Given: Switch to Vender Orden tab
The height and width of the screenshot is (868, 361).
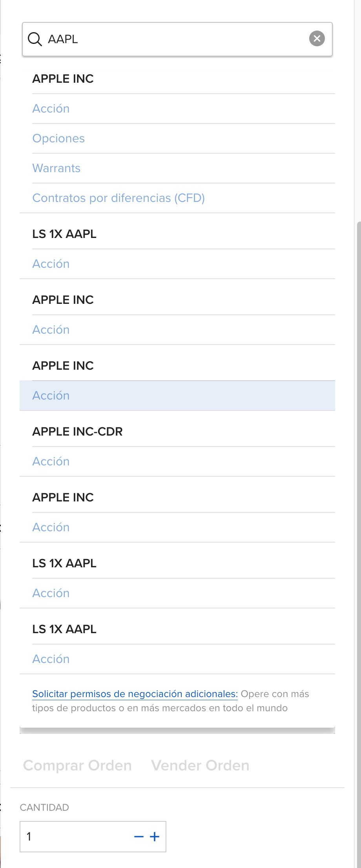Looking at the screenshot, I should tap(200, 765).
